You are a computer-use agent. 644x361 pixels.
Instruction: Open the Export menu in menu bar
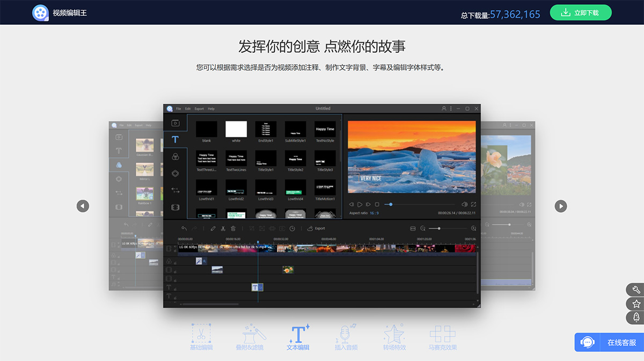pyautogui.click(x=199, y=108)
